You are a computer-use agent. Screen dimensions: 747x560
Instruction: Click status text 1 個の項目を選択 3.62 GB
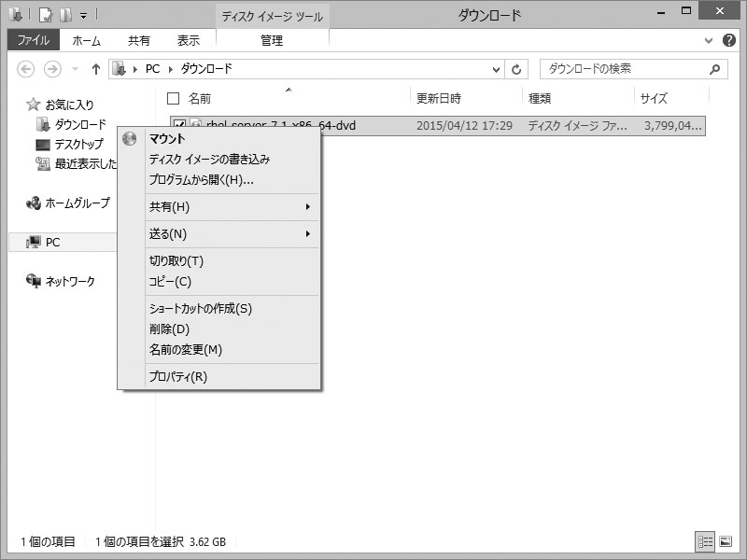tap(161, 541)
